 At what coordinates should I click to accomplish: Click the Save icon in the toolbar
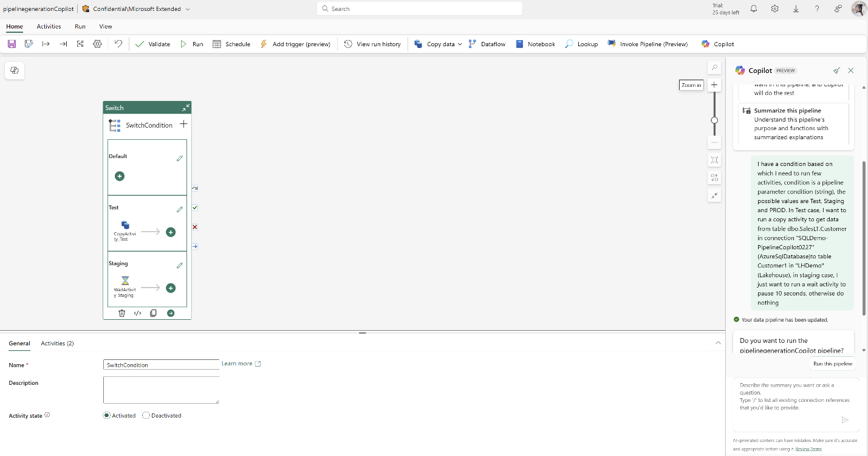tap(12, 44)
